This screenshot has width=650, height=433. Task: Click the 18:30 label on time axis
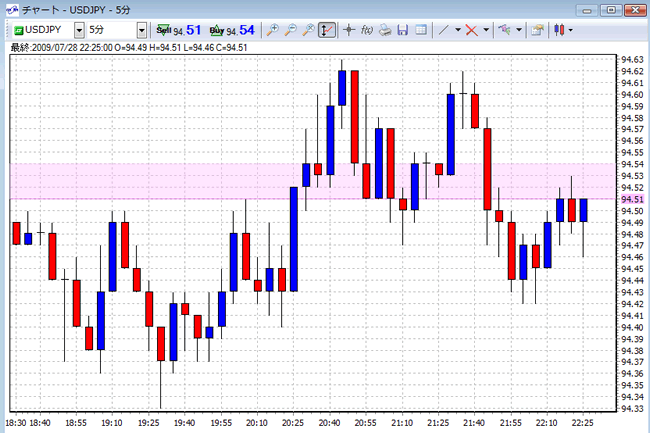click(x=16, y=423)
